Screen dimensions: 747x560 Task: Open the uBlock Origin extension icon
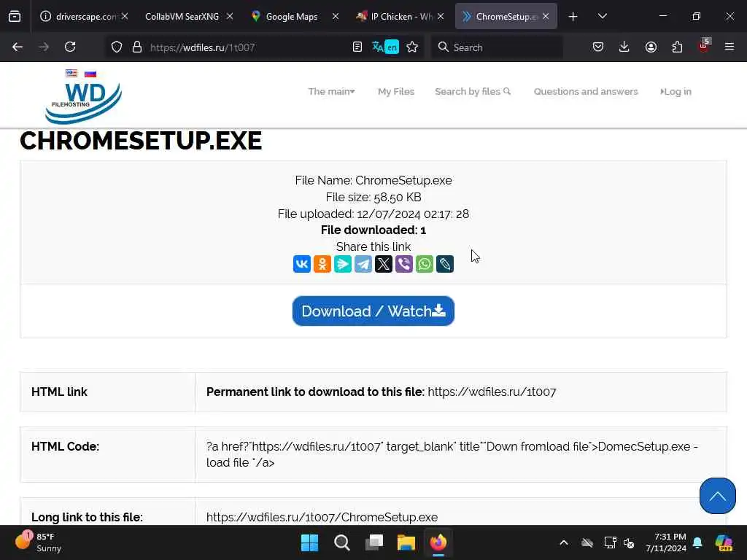click(704, 46)
